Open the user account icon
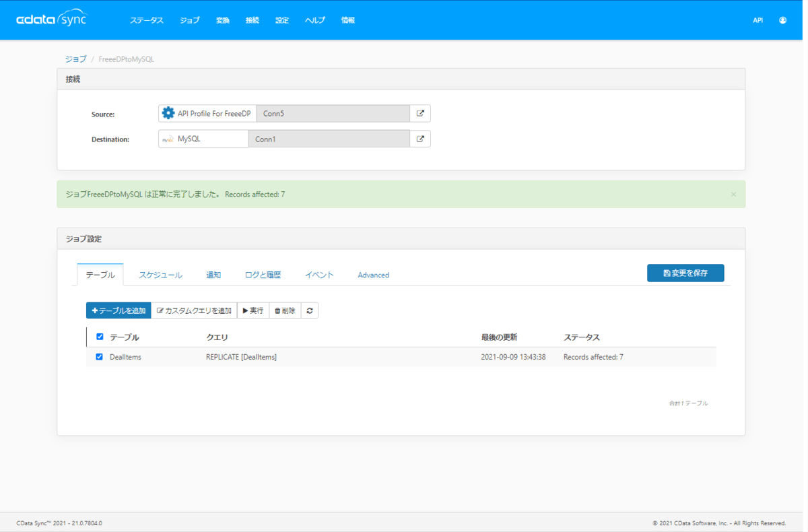 pyautogui.click(x=782, y=20)
